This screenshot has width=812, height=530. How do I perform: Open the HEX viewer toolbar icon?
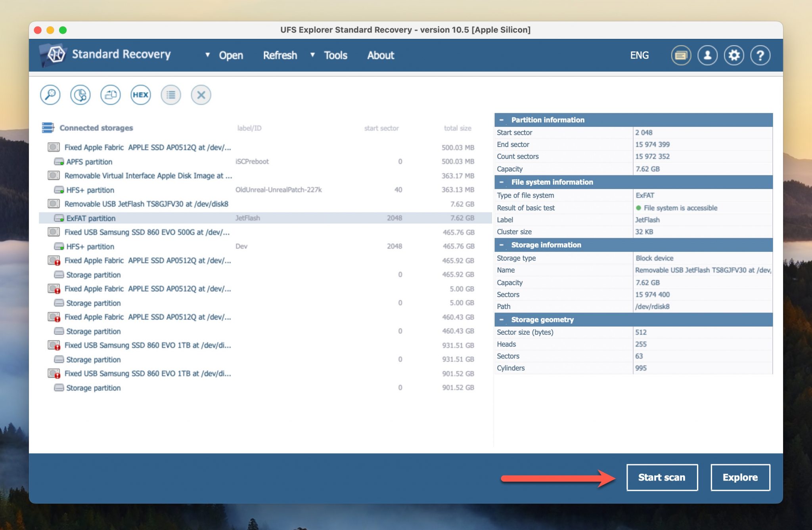pos(140,95)
